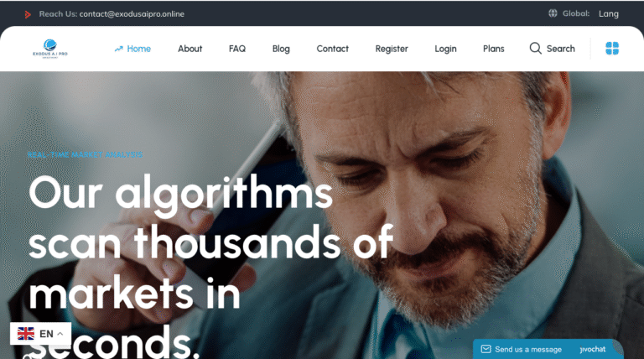Click the Exodus AI Pro logo

click(x=50, y=49)
